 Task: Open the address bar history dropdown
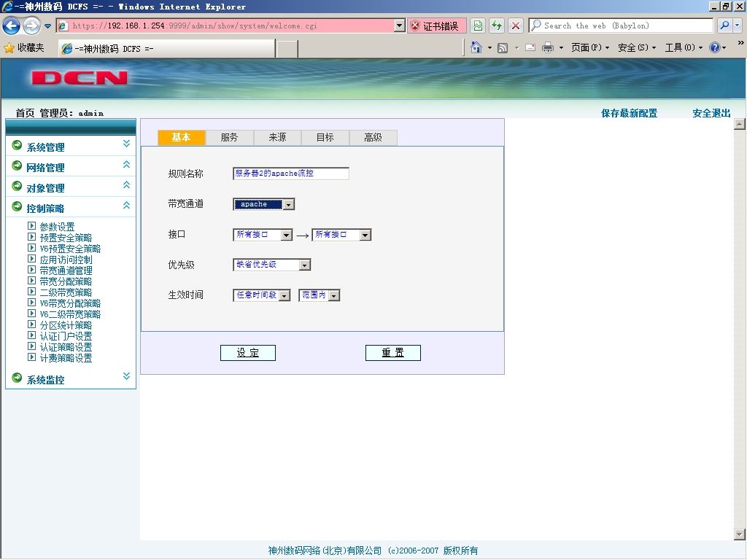pos(400,26)
